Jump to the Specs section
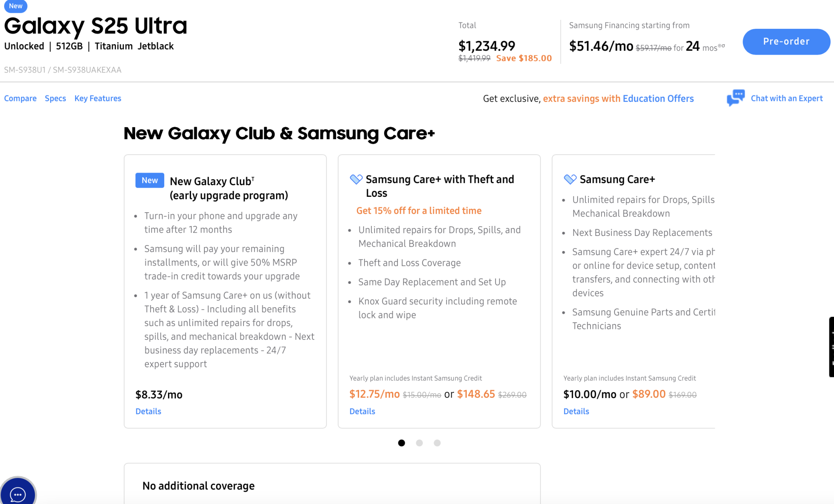 (55, 98)
